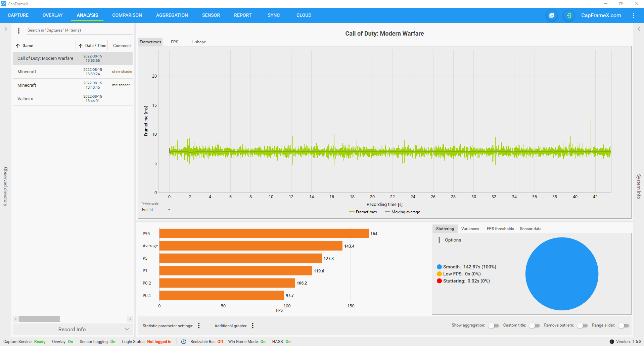Screen dimensions: 644x346
Task: Select the Valheim capture row
Action: pos(73,99)
